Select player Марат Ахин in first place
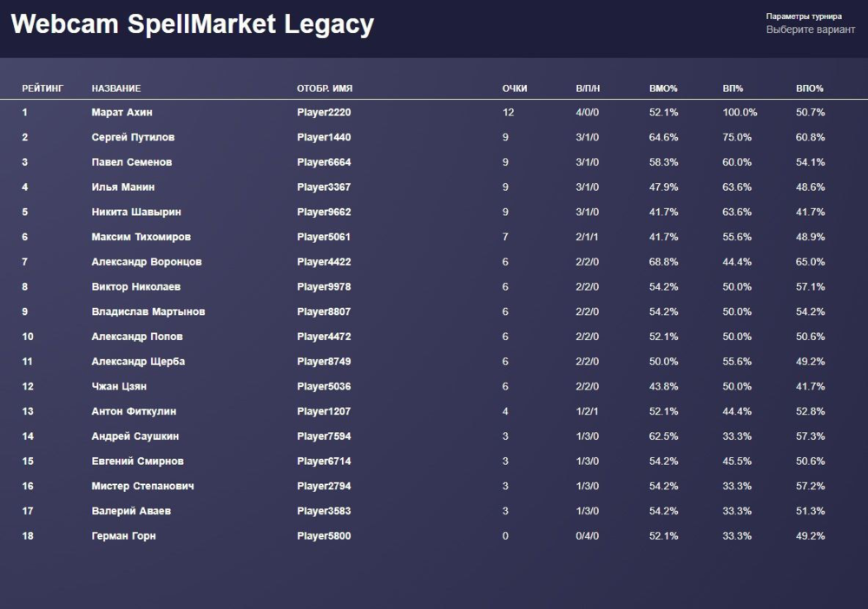The image size is (868, 609). 122,113
